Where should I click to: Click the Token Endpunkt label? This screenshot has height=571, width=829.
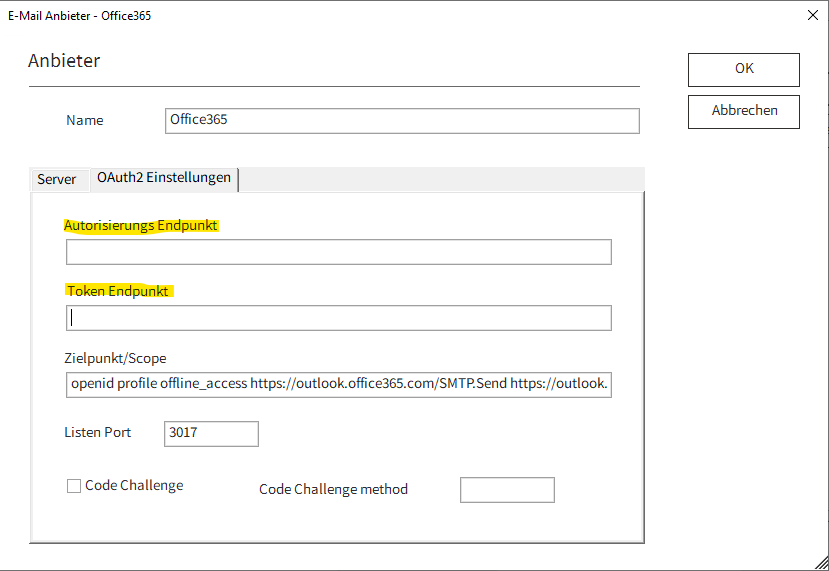tap(118, 291)
